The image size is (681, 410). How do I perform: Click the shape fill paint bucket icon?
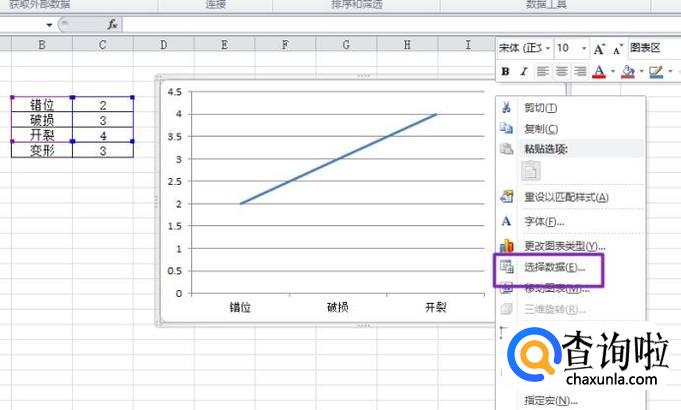(628, 72)
